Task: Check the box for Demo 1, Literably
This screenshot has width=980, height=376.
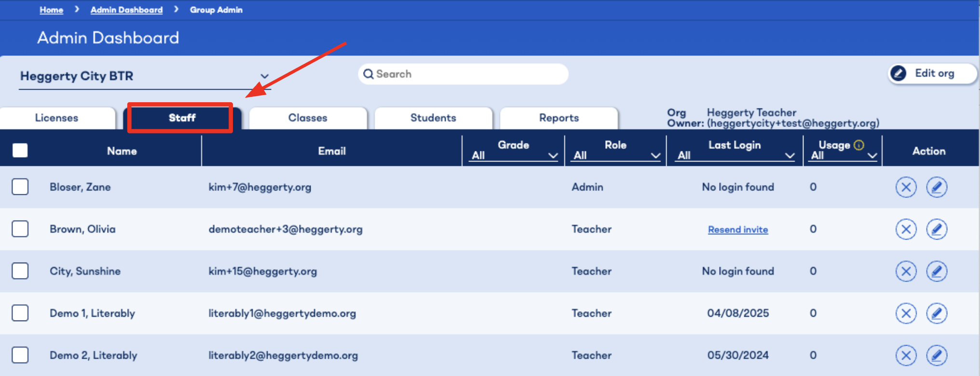Action: pyautogui.click(x=20, y=313)
